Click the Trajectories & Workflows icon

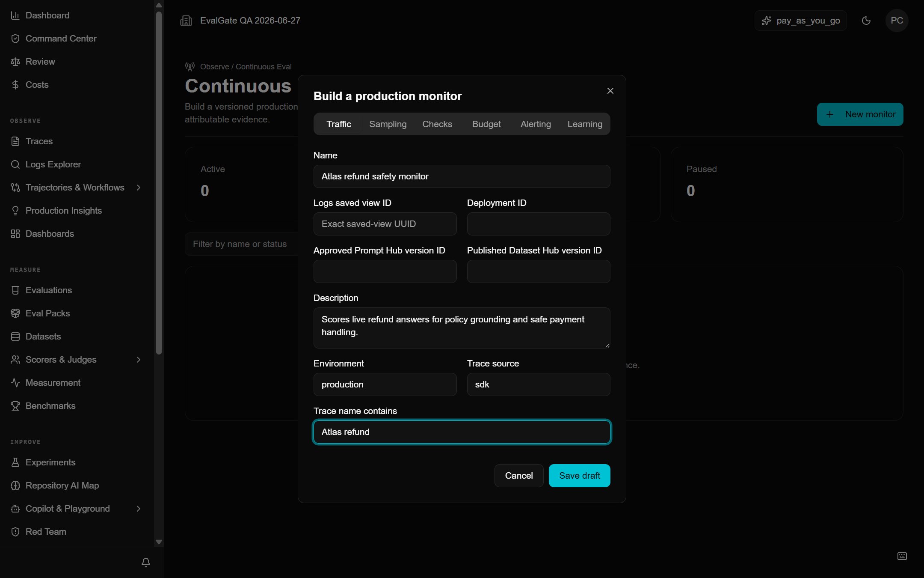[x=15, y=188]
